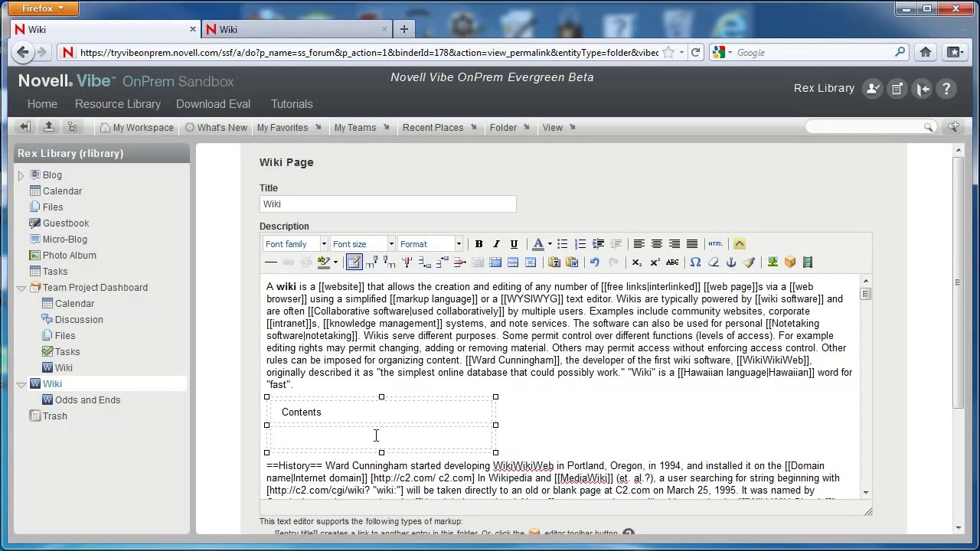Toggle italic formatting in the editor

point(496,244)
